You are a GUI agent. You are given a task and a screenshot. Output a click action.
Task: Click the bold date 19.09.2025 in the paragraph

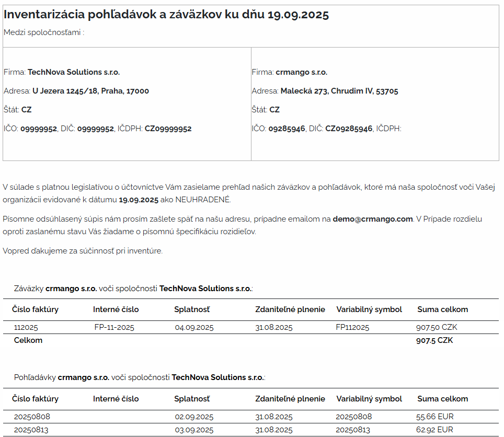click(x=139, y=200)
